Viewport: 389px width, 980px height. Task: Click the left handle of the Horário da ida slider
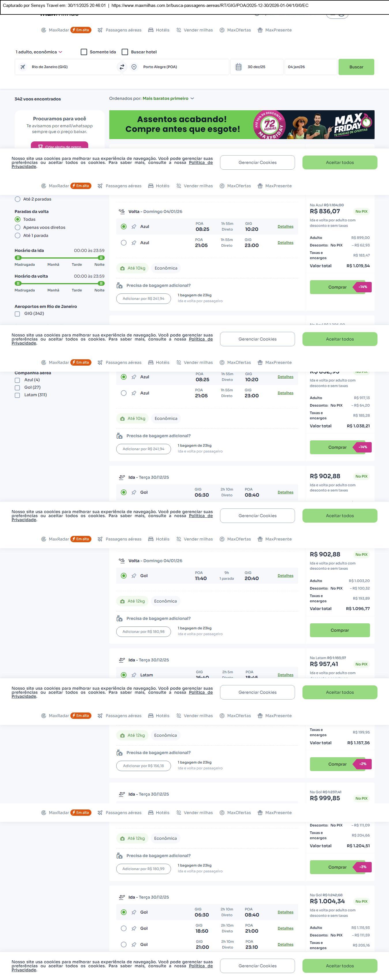[x=18, y=258]
